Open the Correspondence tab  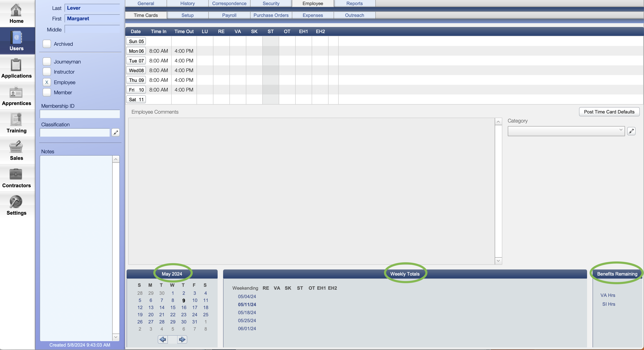pyautogui.click(x=229, y=4)
